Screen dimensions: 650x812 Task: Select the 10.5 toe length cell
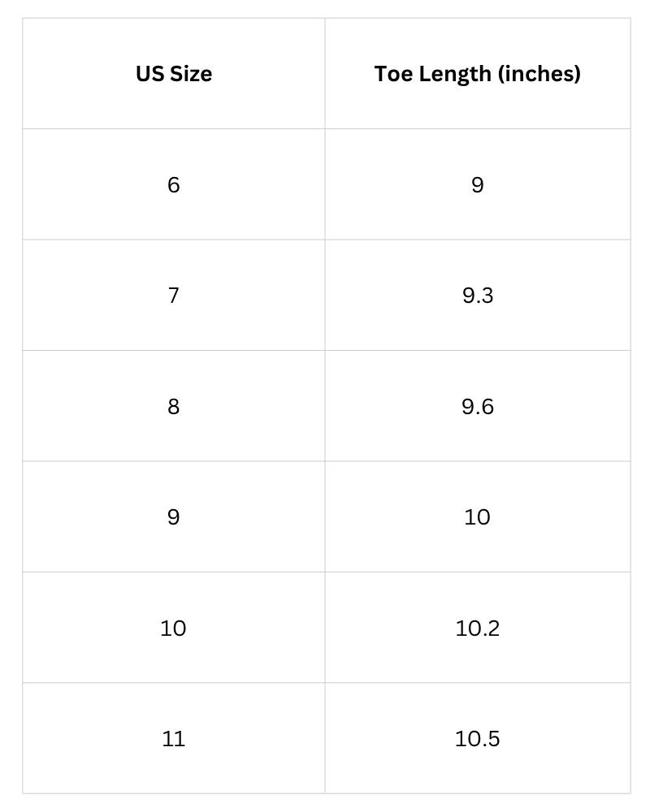[x=478, y=738]
